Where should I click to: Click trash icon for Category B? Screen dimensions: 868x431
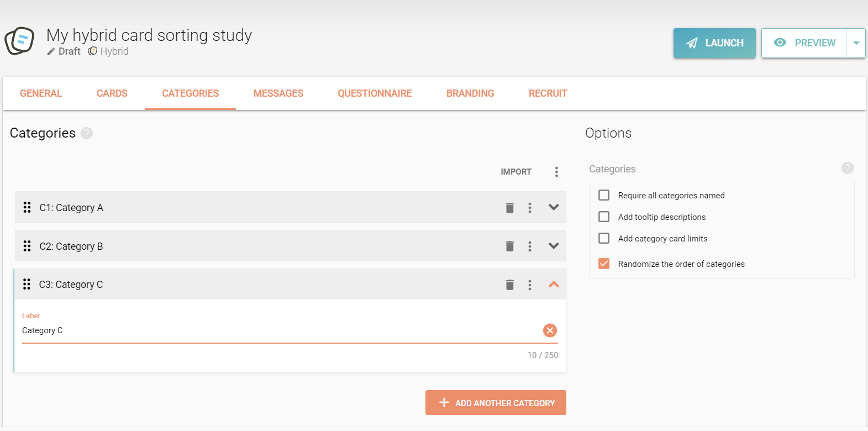(x=509, y=246)
